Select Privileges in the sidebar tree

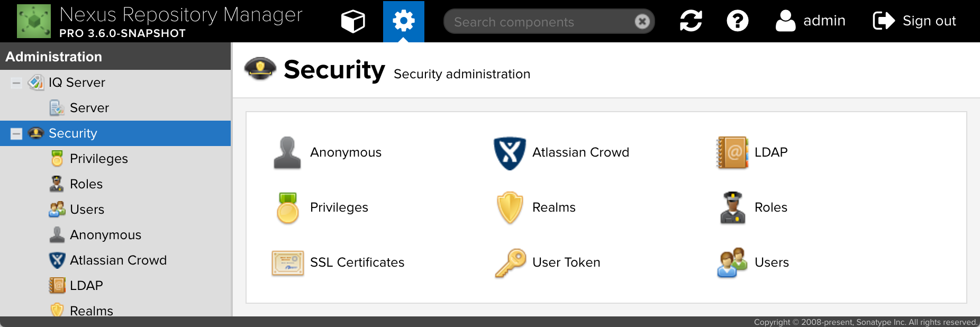click(x=98, y=159)
